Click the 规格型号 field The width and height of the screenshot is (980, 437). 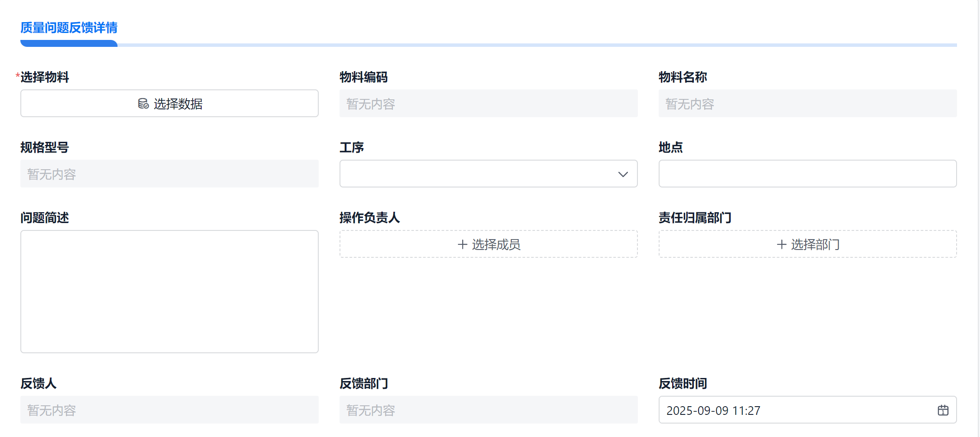[170, 174]
